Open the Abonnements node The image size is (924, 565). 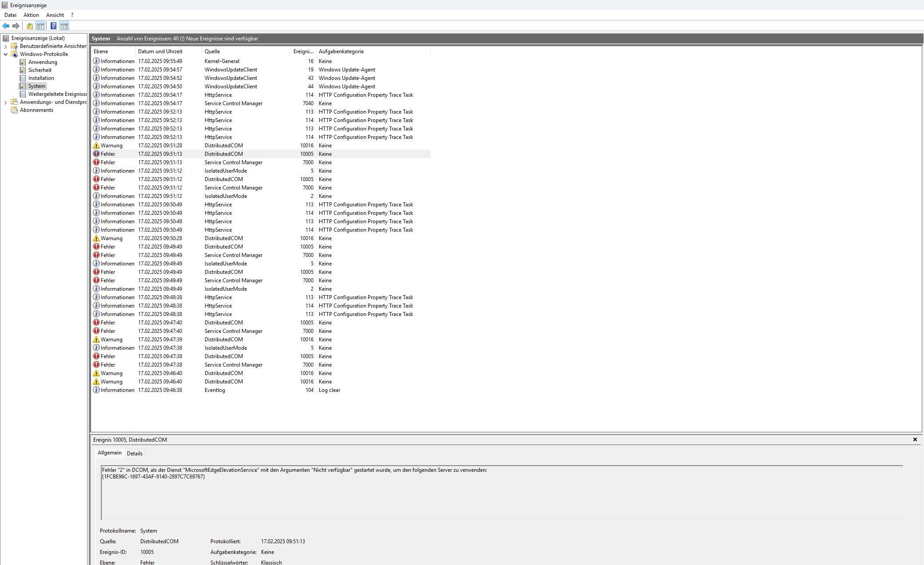tap(36, 110)
